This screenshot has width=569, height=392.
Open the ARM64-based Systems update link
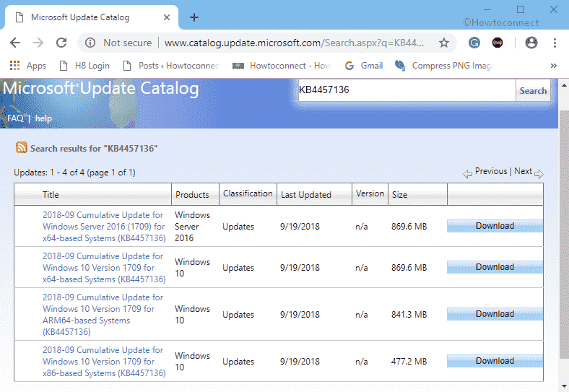click(x=103, y=314)
